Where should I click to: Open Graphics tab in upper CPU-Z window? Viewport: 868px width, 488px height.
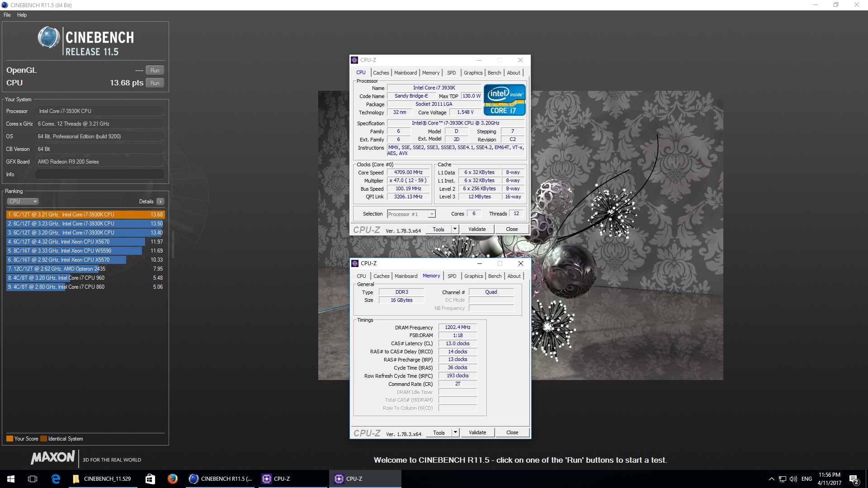(473, 73)
